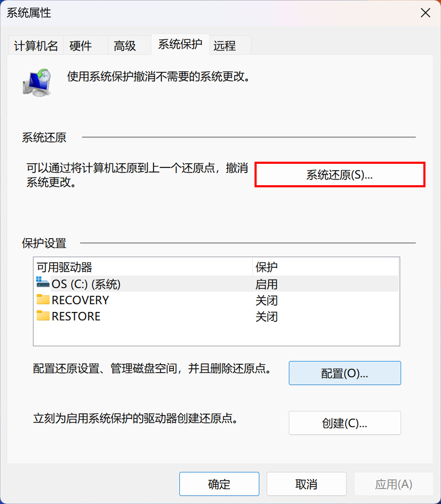Click the RECOVERY folder icon
The image size is (441, 504).
coord(43,299)
